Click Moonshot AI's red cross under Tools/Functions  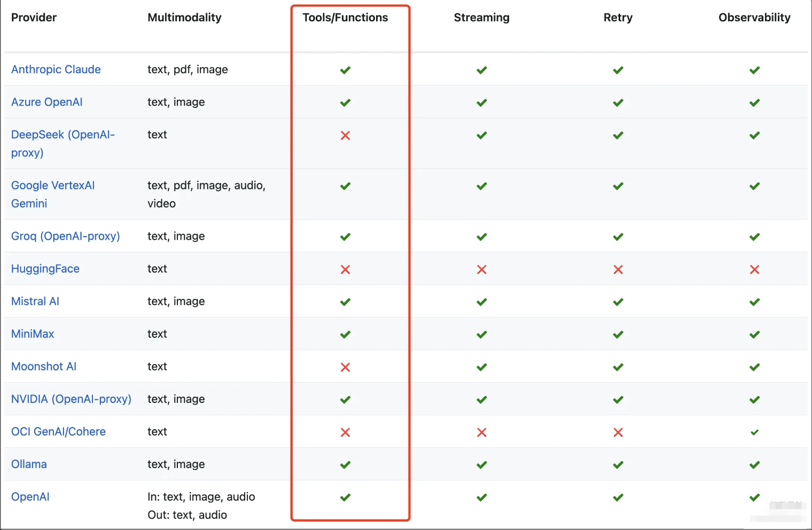(x=345, y=367)
